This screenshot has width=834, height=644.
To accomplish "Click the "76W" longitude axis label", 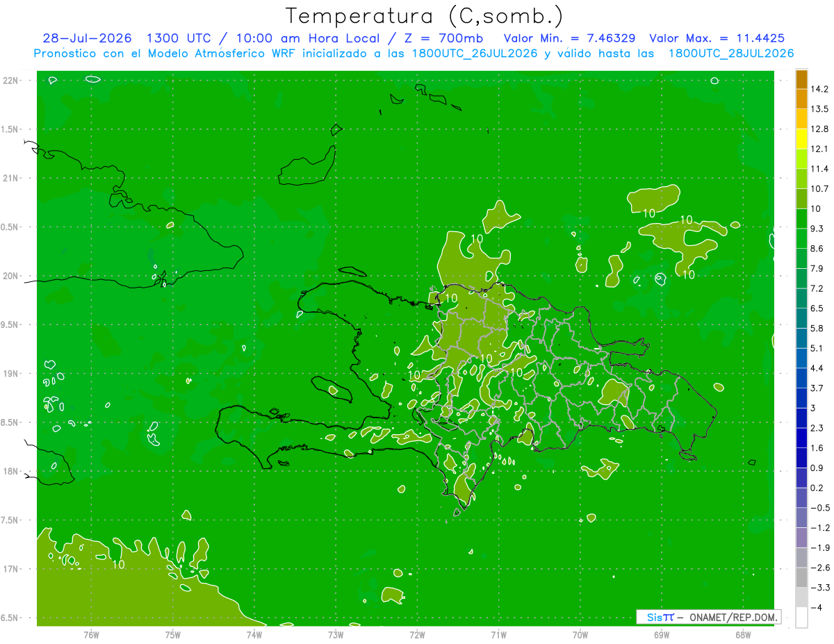I will point(91,634).
